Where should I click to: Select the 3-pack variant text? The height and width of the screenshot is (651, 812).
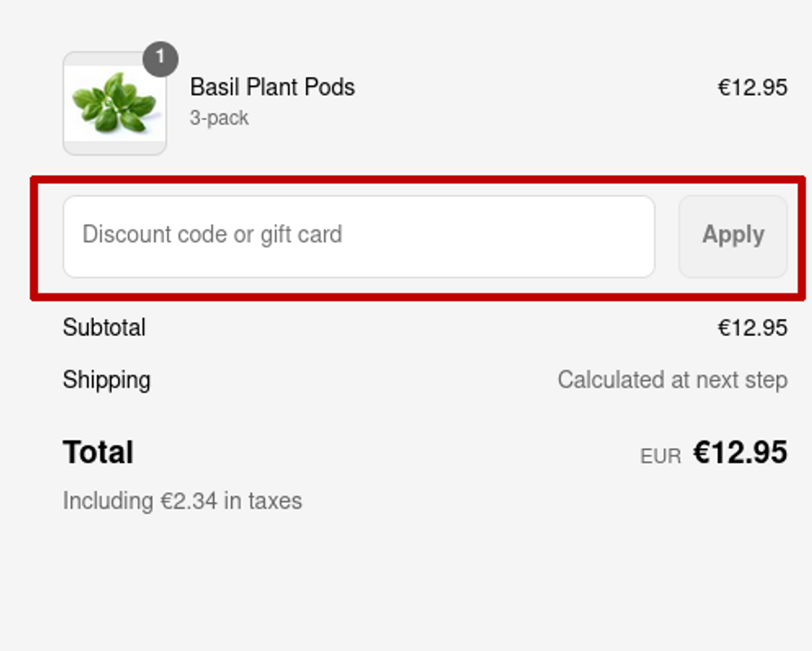click(218, 118)
